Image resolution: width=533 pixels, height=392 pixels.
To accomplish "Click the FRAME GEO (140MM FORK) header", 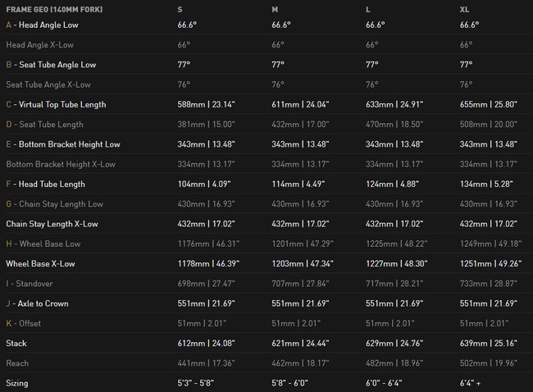I will tap(54, 10).
